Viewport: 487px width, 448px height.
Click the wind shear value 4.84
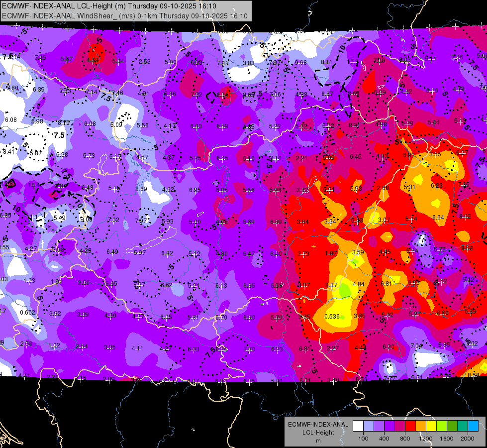pyautogui.click(x=359, y=284)
